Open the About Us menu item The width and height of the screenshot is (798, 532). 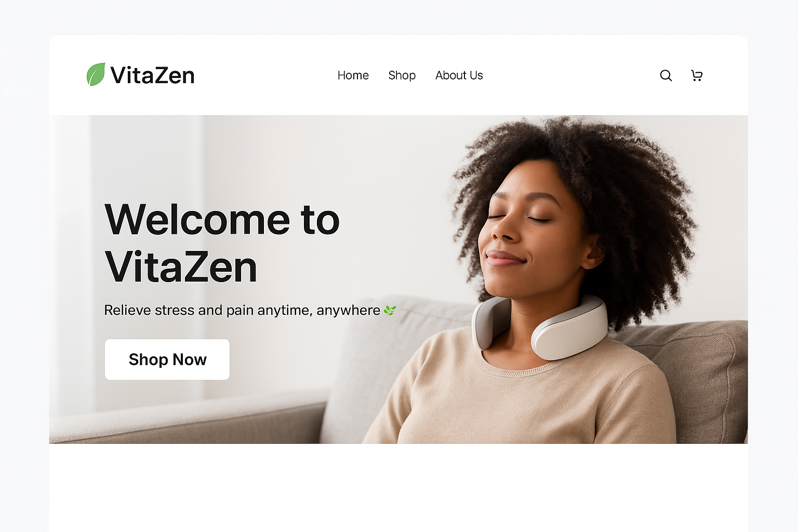tap(459, 75)
